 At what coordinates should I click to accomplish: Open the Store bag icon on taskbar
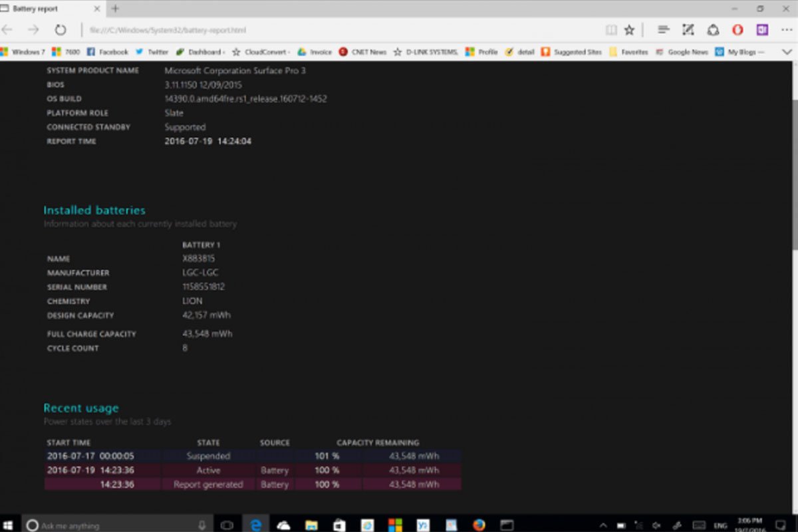click(339, 525)
